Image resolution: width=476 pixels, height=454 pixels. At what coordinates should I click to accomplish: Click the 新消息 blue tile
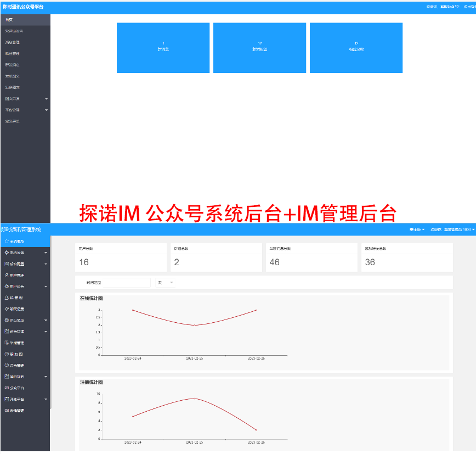163,48
